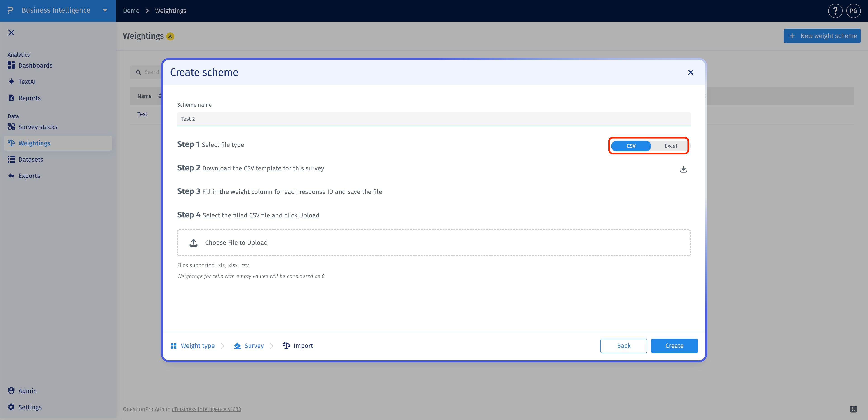Image resolution: width=868 pixels, height=420 pixels.
Task: Select the Test row in the table
Action: (142, 114)
